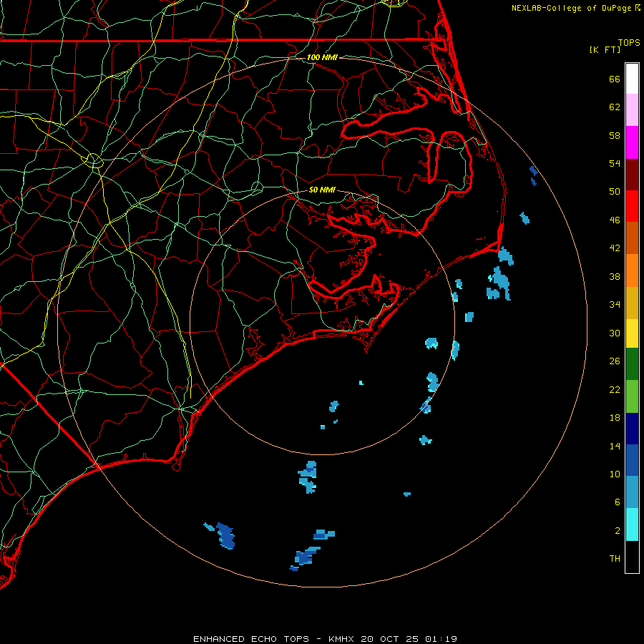Click the navy 14-18 kft legend swatch
Image resolution: width=644 pixels, height=644 pixels.
coord(632,429)
